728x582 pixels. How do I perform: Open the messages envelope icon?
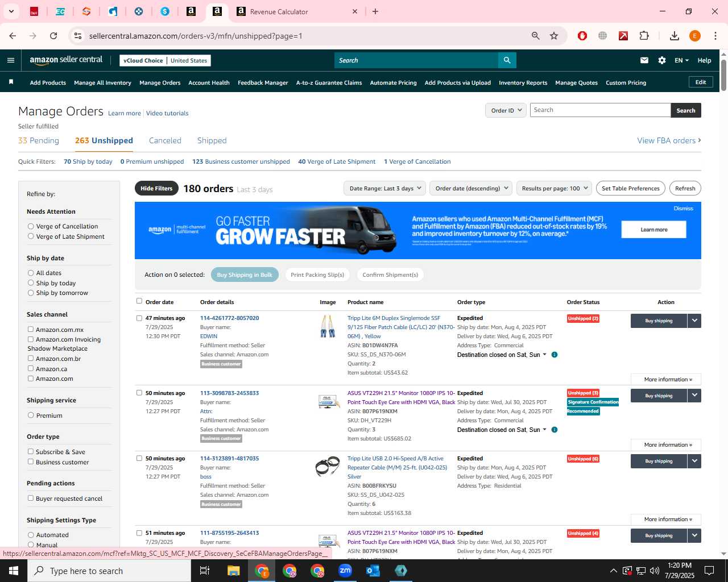coord(644,60)
